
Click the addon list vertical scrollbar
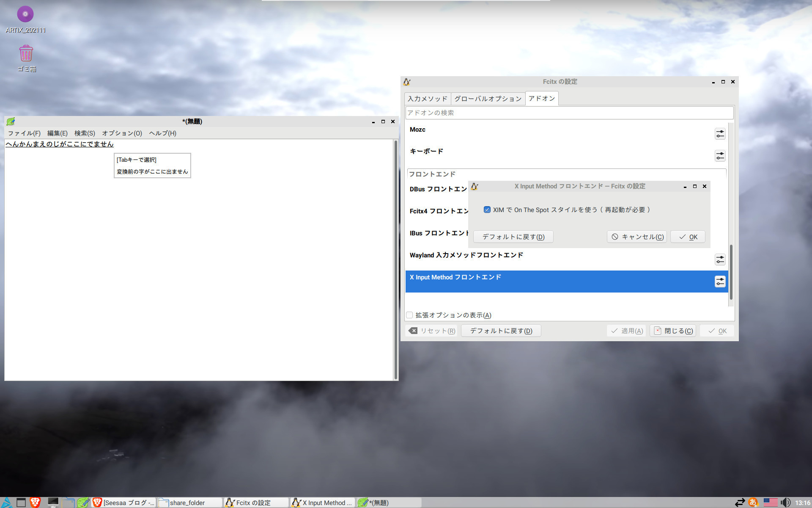(731, 272)
